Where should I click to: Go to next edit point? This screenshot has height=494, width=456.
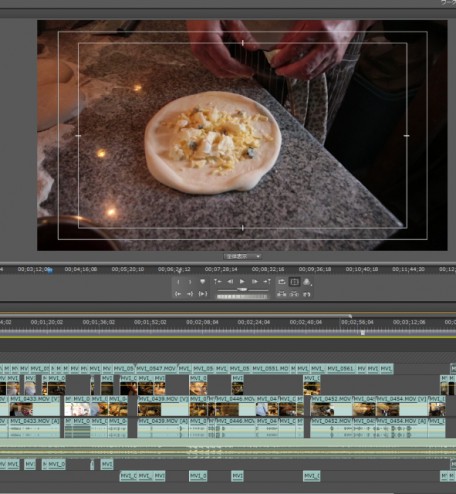[267, 282]
